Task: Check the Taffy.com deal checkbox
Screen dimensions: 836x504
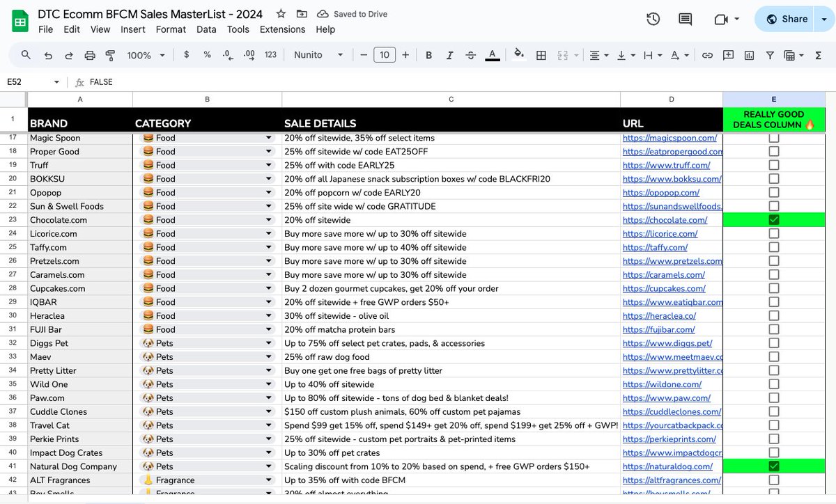Action: (x=773, y=247)
